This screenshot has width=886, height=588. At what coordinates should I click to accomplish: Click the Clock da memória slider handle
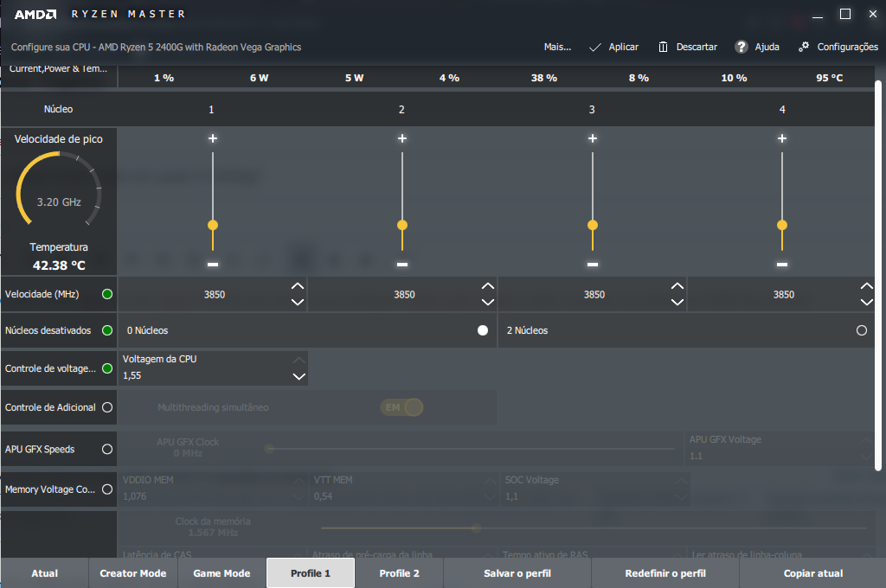(477, 527)
